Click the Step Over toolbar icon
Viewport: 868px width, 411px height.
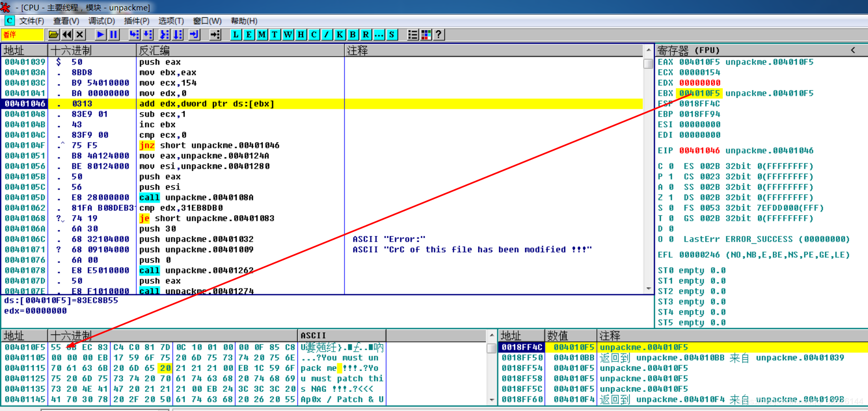coord(148,35)
